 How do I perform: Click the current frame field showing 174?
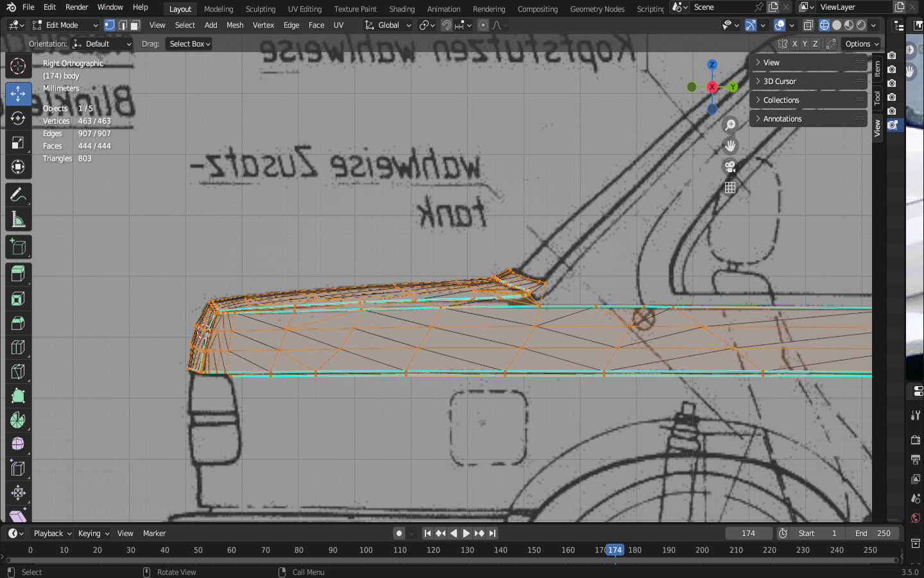tap(748, 533)
